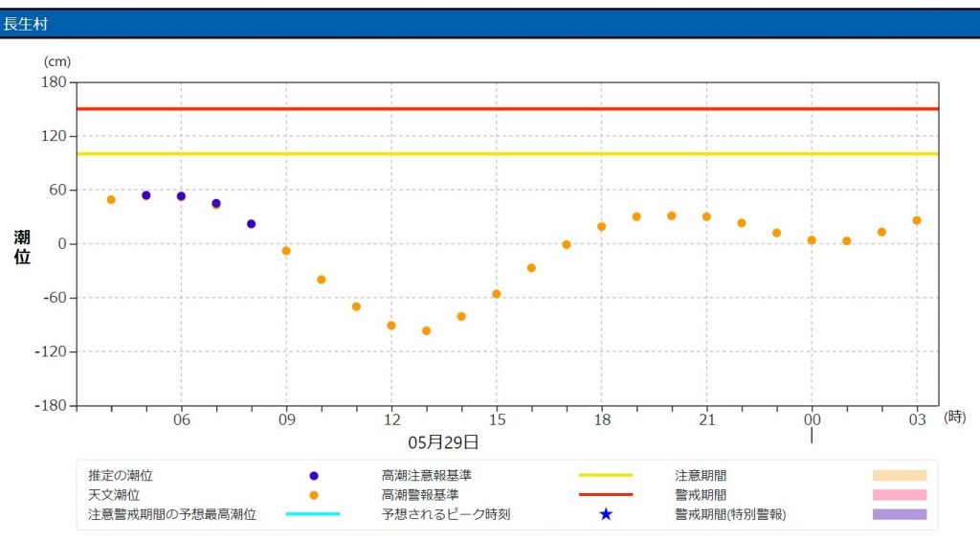Click the 05月29日 date label

(443, 442)
